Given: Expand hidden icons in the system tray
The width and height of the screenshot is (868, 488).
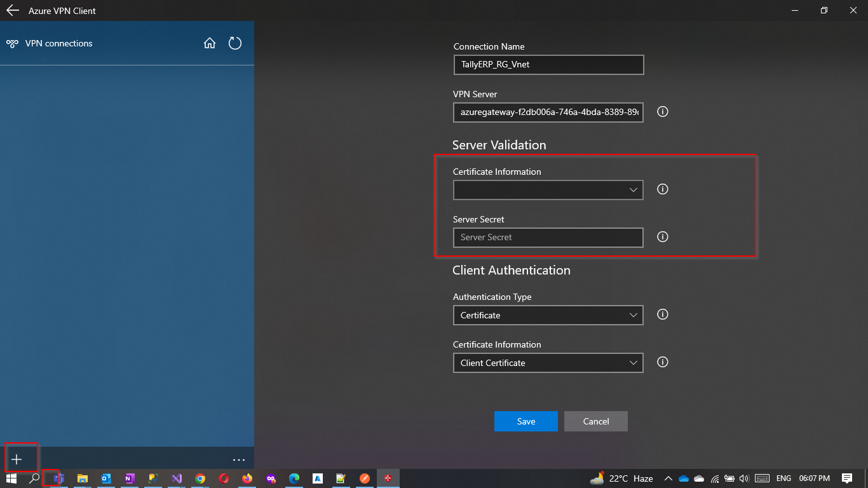Looking at the screenshot, I should pos(668,478).
